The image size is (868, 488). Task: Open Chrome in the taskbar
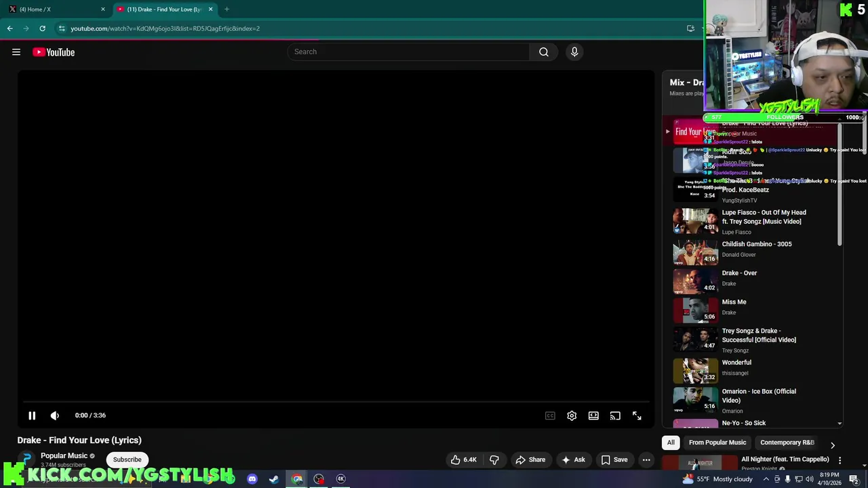(x=297, y=479)
